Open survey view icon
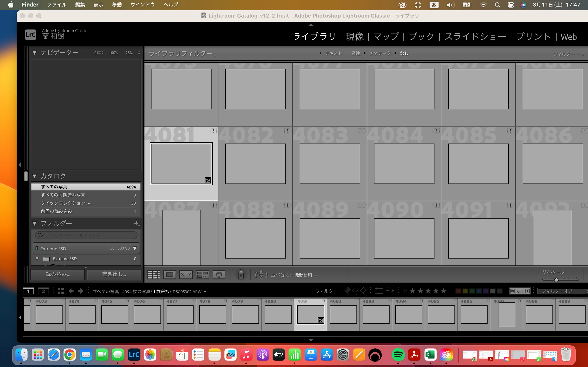The image size is (588, 367). pos(202,274)
